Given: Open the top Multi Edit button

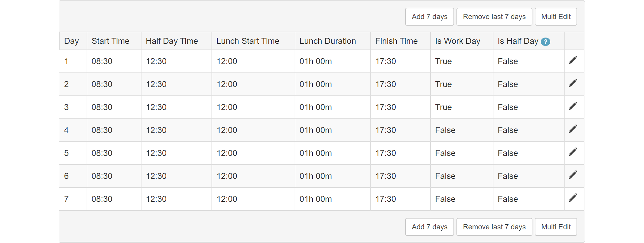Looking at the screenshot, I should [556, 17].
